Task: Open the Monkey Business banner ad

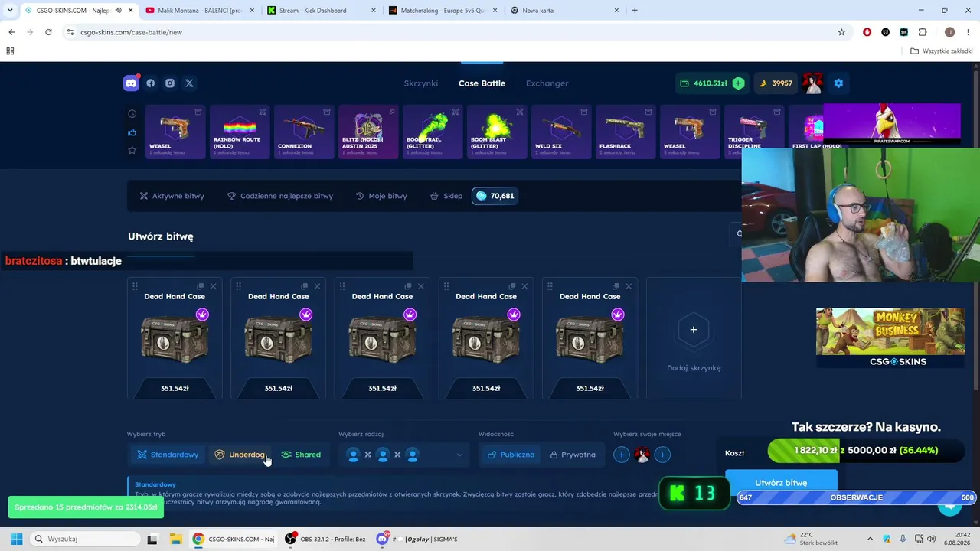Action: click(x=890, y=338)
